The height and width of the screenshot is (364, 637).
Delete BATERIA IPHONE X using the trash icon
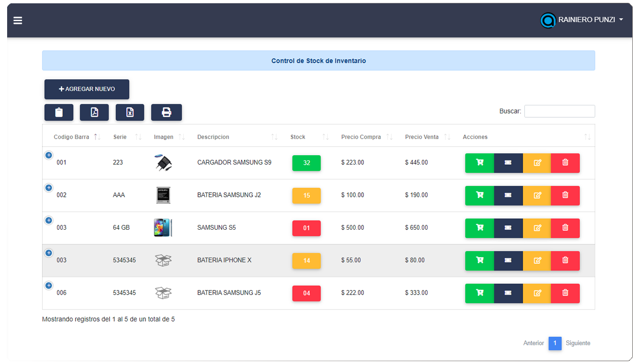[x=565, y=261]
